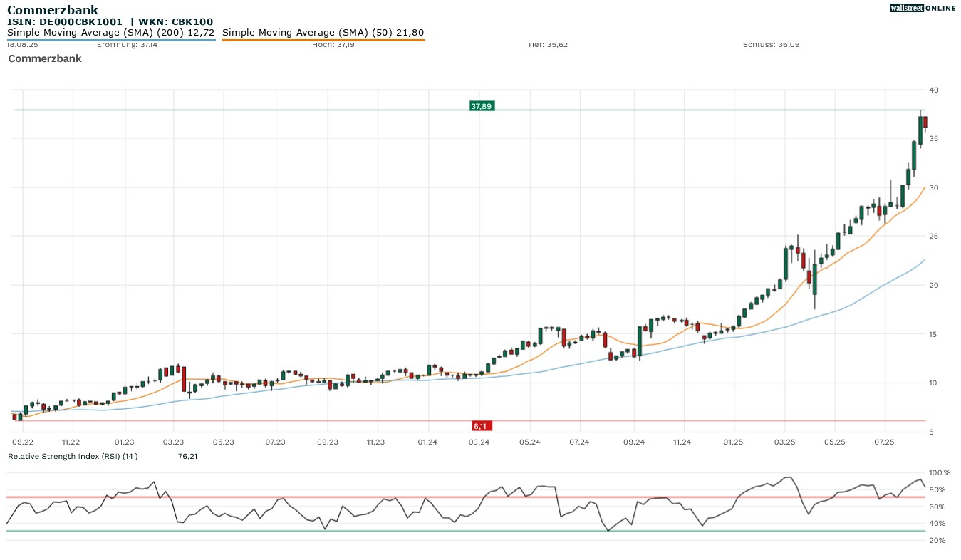Click the 01.25 x-axis date label
This screenshot has width=961, height=560.
(x=733, y=442)
